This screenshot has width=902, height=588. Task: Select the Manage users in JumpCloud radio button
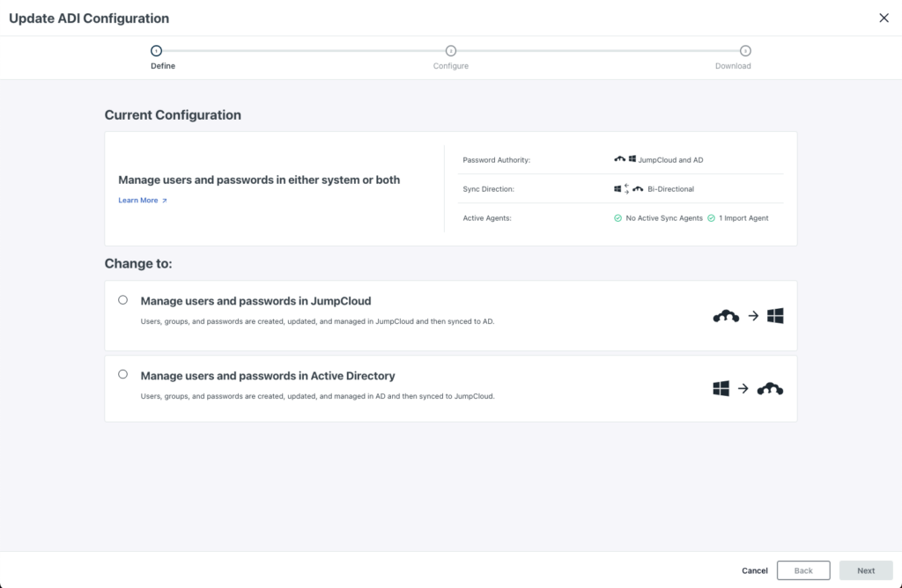click(x=122, y=300)
